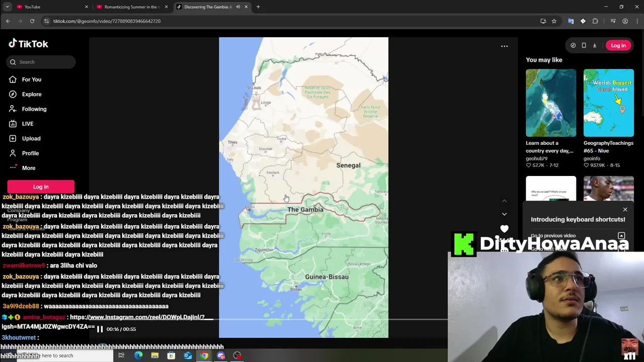Expand the More menu in the sidebar

(x=28, y=168)
